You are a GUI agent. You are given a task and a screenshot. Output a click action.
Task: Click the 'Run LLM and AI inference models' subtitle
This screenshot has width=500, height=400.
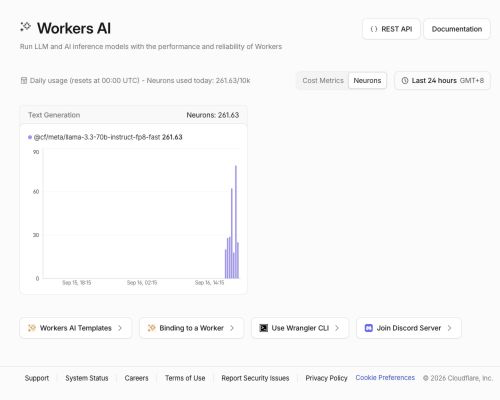pos(151,46)
